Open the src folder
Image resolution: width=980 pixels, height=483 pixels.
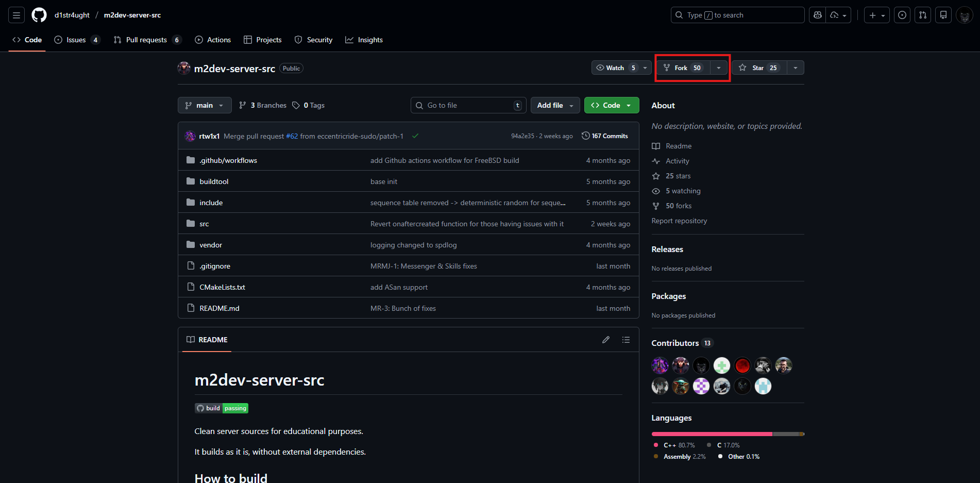click(x=204, y=224)
